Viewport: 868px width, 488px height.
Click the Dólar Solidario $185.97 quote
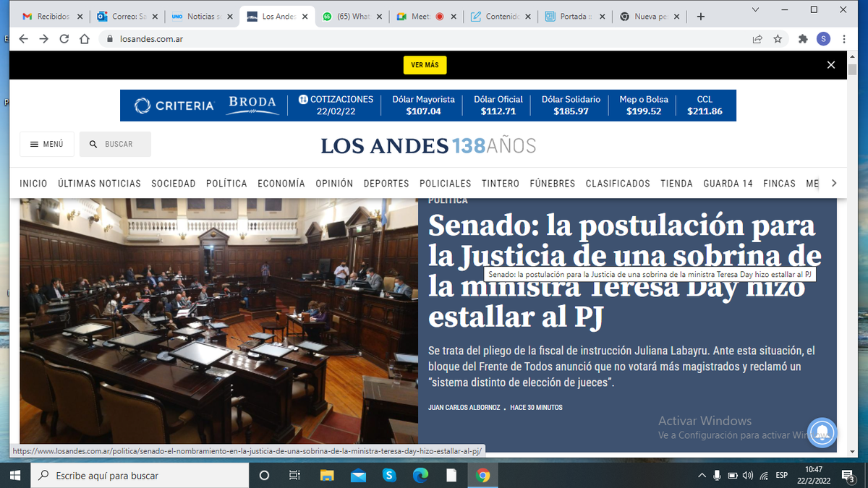click(571, 105)
